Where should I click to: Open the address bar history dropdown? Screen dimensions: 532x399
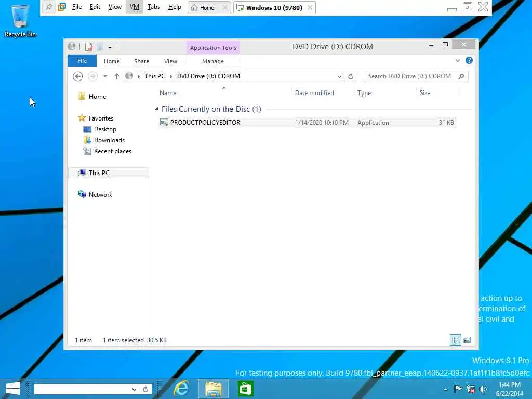[339, 77]
